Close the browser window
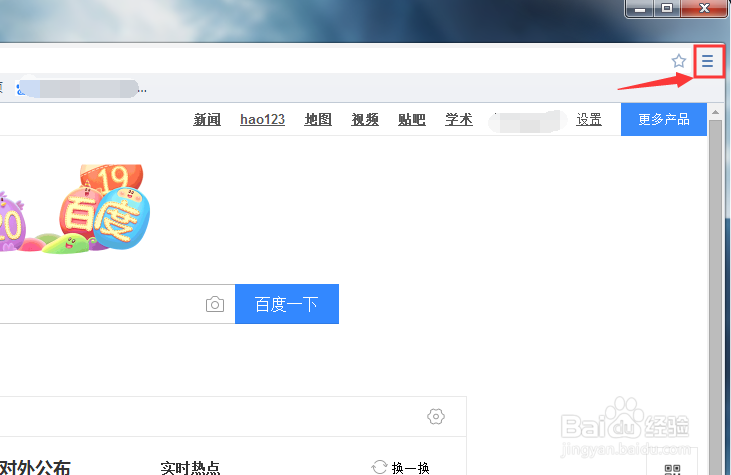The image size is (731, 475). [704, 8]
